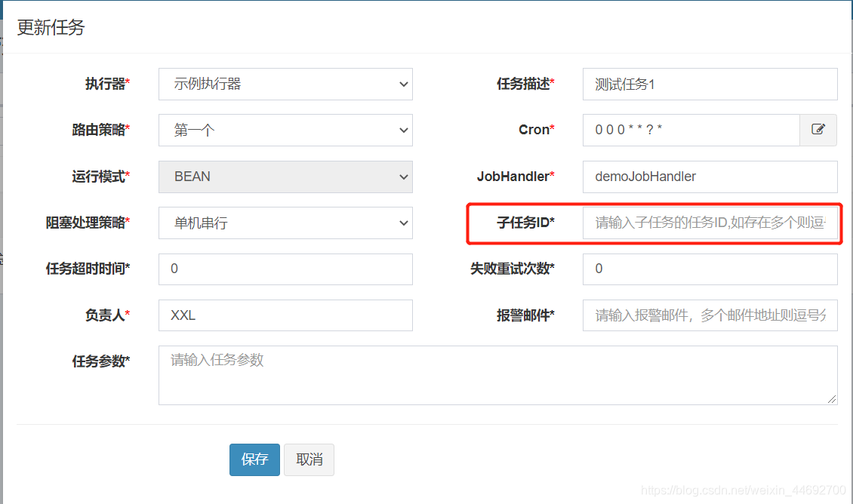The image size is (853, 504).
Task: Click the 负责人 label
Action: pyautogui.click(x=107, y=315)
